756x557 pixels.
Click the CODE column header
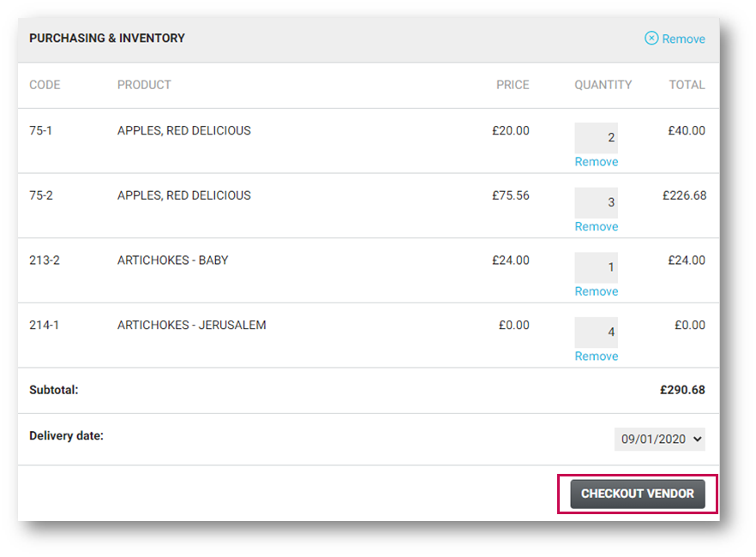[45, 85]
